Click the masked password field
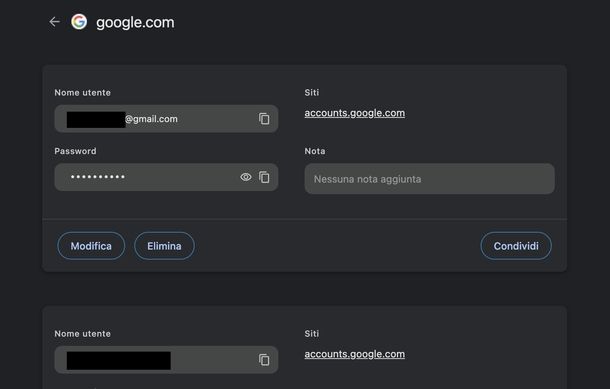This screenshot has height=389, width=610. coord(166,177)
